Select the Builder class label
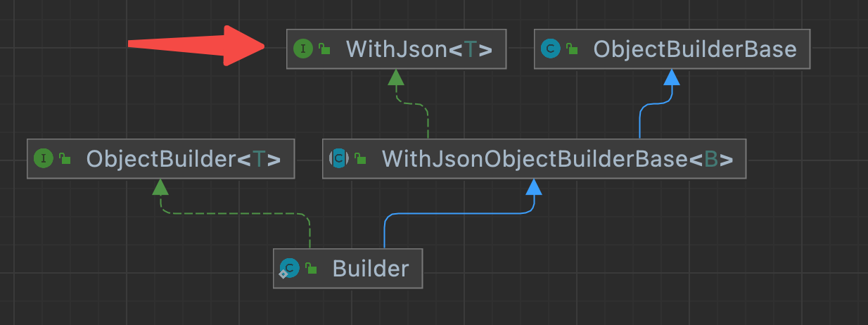Image resolution: width=868 pixels, height=325 pixels. click(371, 268)
